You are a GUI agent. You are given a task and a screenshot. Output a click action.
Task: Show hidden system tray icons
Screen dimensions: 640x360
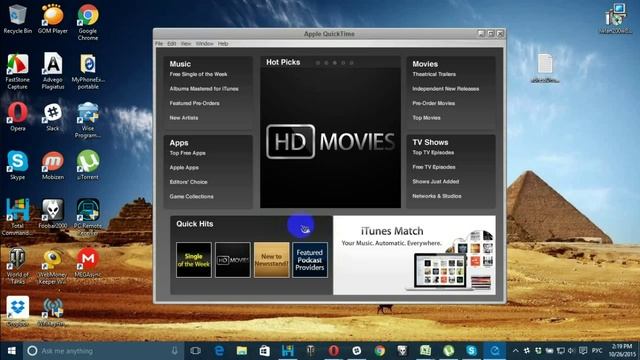pos(516,351)
